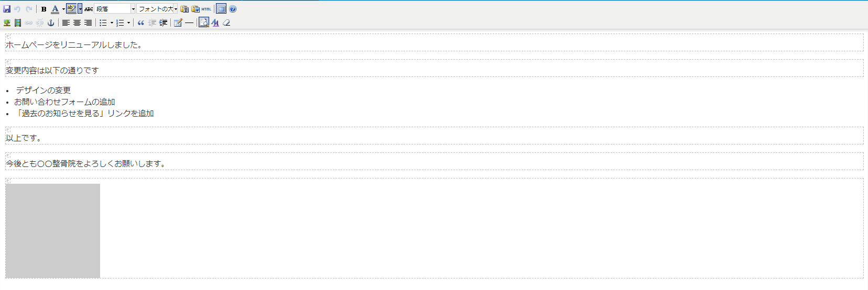Click the paste as plain text icon
The height and width of the screenshot is (290, 868).
(185, 9)
